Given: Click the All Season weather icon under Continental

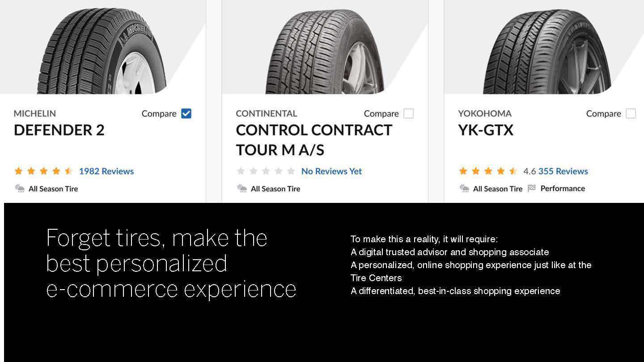Looking at the screenshot, I should pyautogui.click(x=242, y=189).
